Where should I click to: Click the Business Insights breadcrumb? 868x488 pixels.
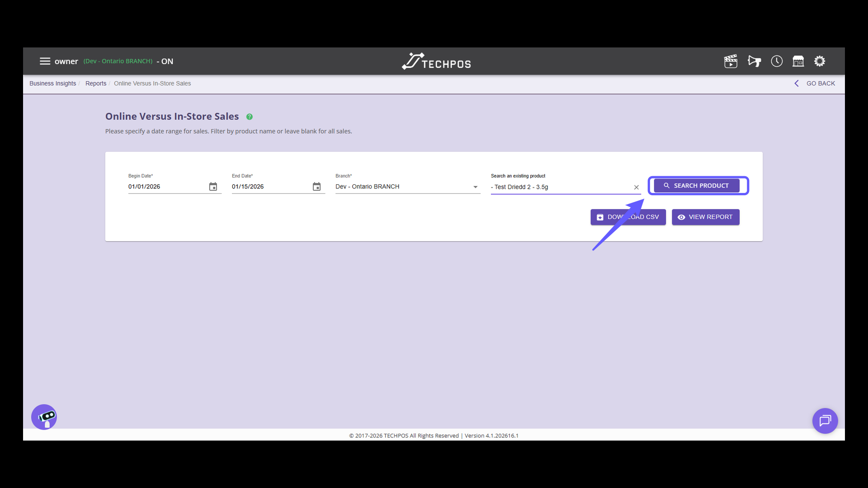(x=52, y=84)
